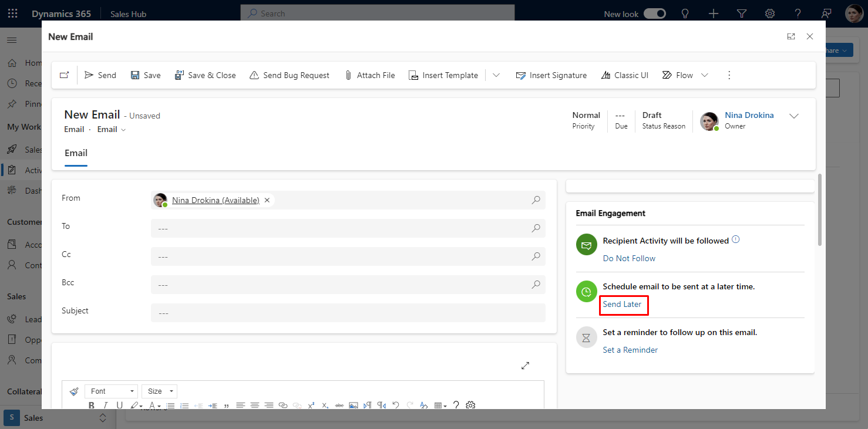Click the hourglass reminder icon
Screen dimensions: 868x429
[x=586, y=337]
